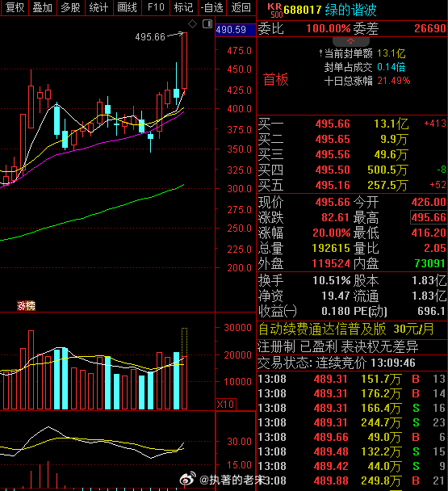This screenshot has height=491, width=448.
Task: Click the boxed 最高 495.66 value
Action: click(429, 217)
